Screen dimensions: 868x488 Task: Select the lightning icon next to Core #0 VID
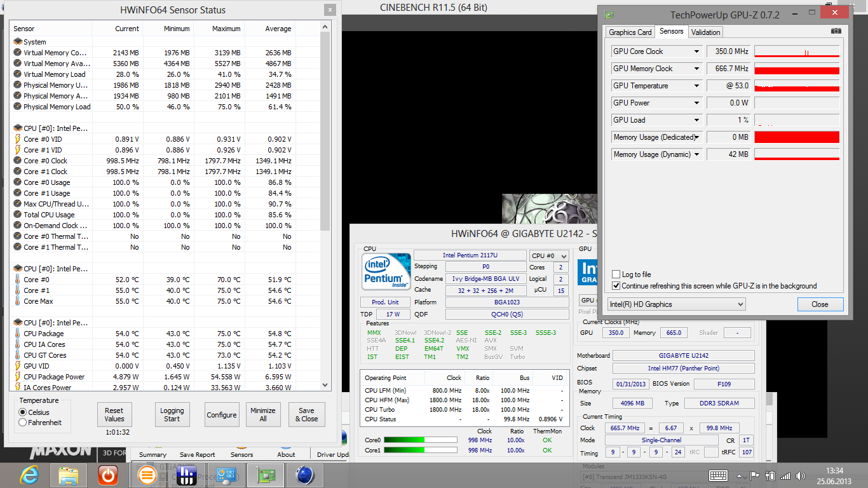point(18,139)
